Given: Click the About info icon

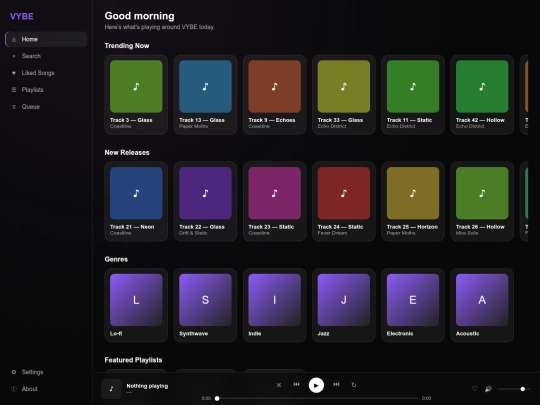Looking at the screenshot, I should coord(14,389).
